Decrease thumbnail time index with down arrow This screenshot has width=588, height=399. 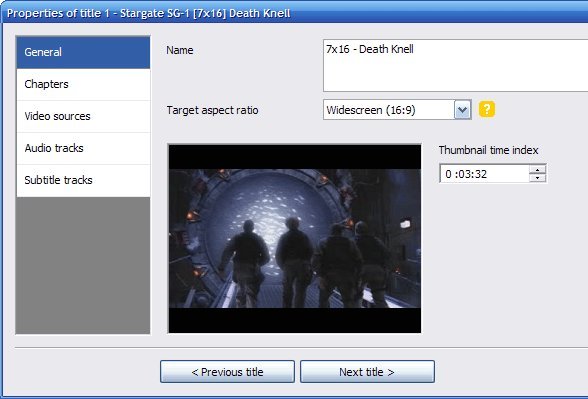[x=537, y=178]
